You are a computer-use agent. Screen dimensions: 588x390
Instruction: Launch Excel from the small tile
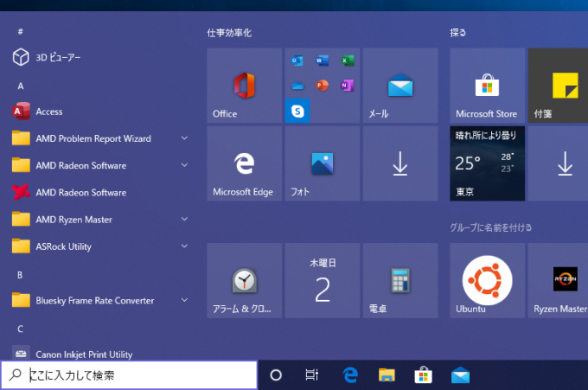348,61
